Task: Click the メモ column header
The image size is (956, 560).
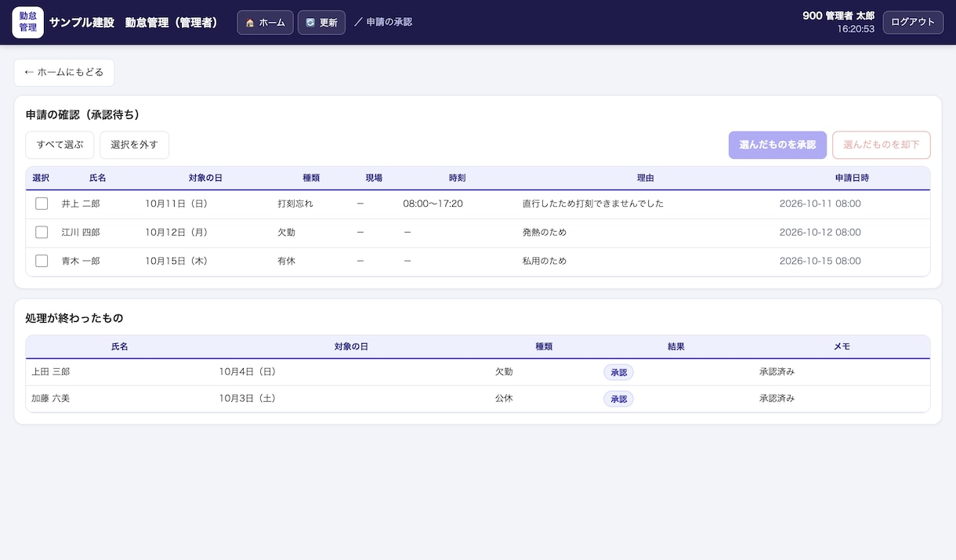Action: click(842, 346)
